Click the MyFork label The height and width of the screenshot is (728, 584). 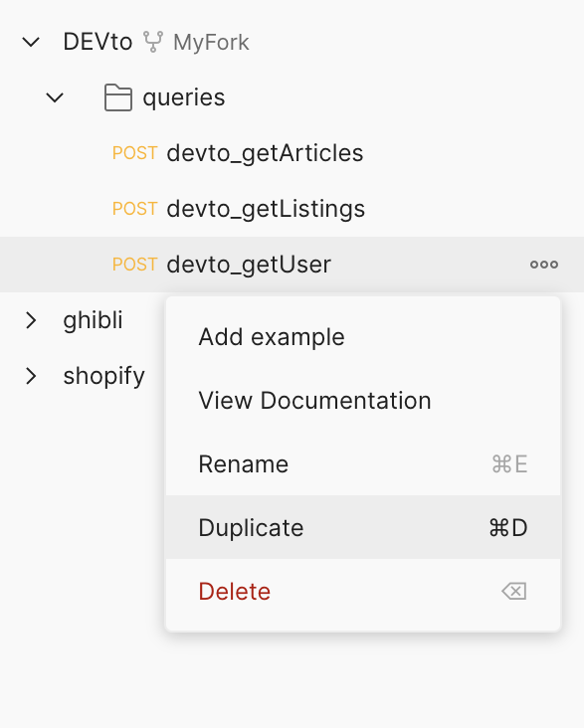pos(211,43)
